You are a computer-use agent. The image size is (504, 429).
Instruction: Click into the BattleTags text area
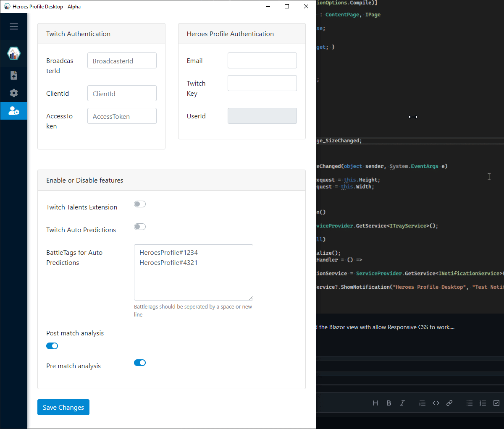pyautogui.click(x=194, y=272)
